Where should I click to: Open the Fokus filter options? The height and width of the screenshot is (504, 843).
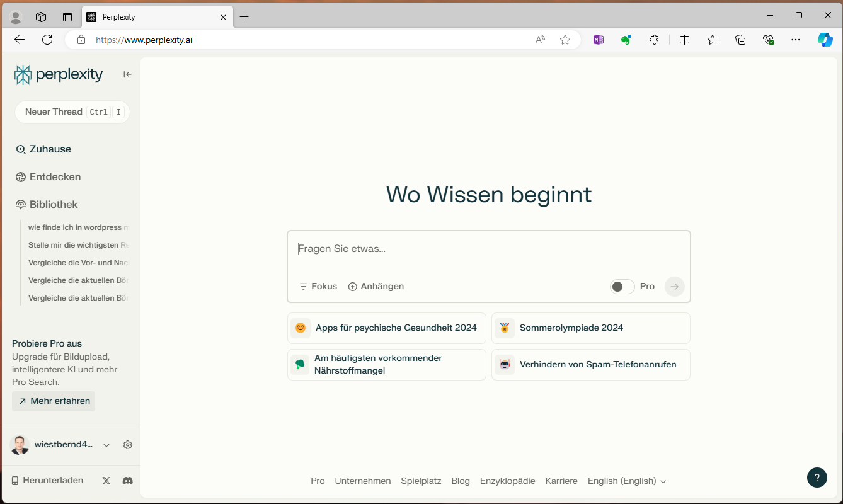318,287
